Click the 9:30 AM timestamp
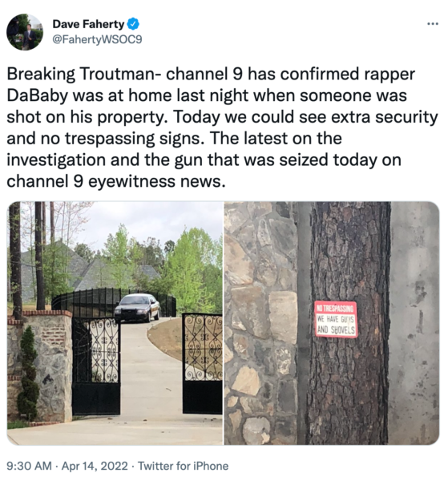This screenshot has height=481, width=448. coord(29,466)
